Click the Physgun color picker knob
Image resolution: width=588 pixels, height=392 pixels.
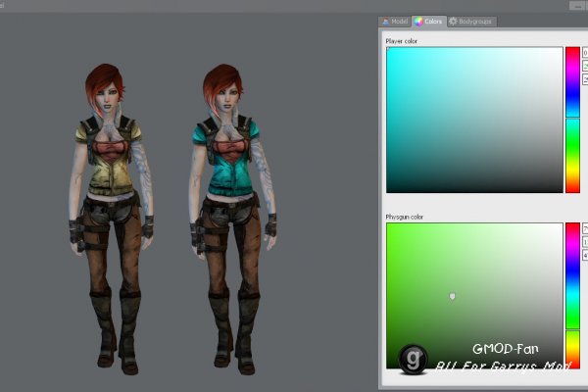click(x=452, y=296)
